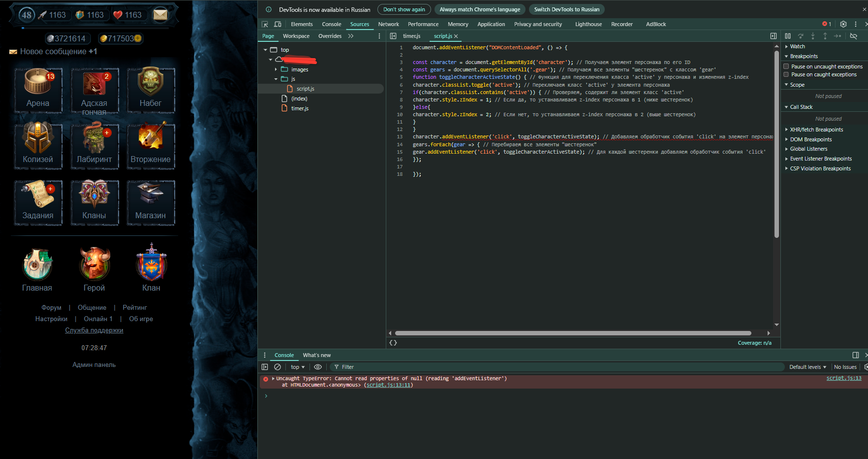Screen dimensions: 868x459
Task: Pause script execution button
Action: (788, 36)
